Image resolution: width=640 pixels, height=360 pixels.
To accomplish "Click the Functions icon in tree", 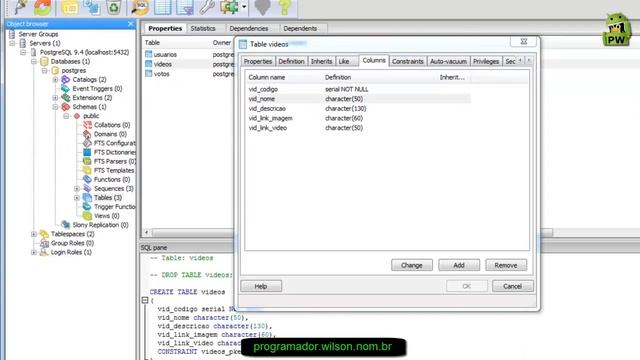I will point(87,179).
